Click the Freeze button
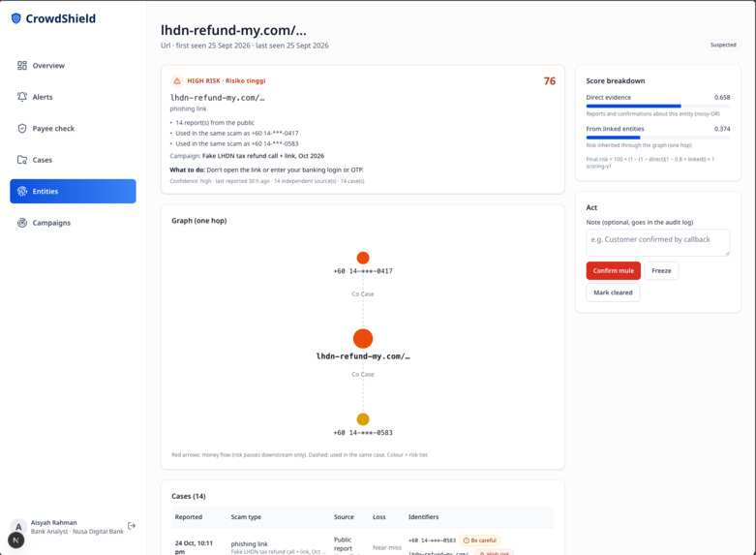Viewport: 756px width, 555px height. pyautogui.click(x=661, y=271)
